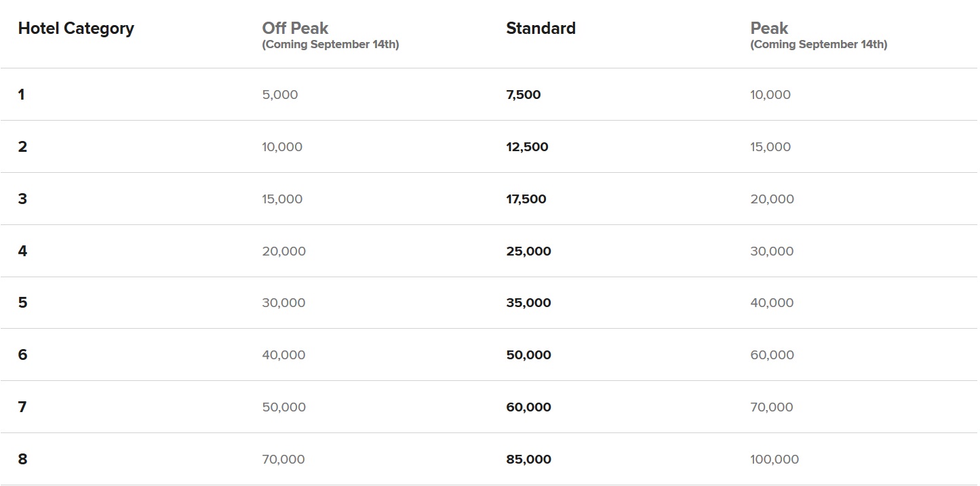This screenshot has height=486, width=980.
Task: Select Category 6 Peak 60,000 cell
Action: [772, 355]
